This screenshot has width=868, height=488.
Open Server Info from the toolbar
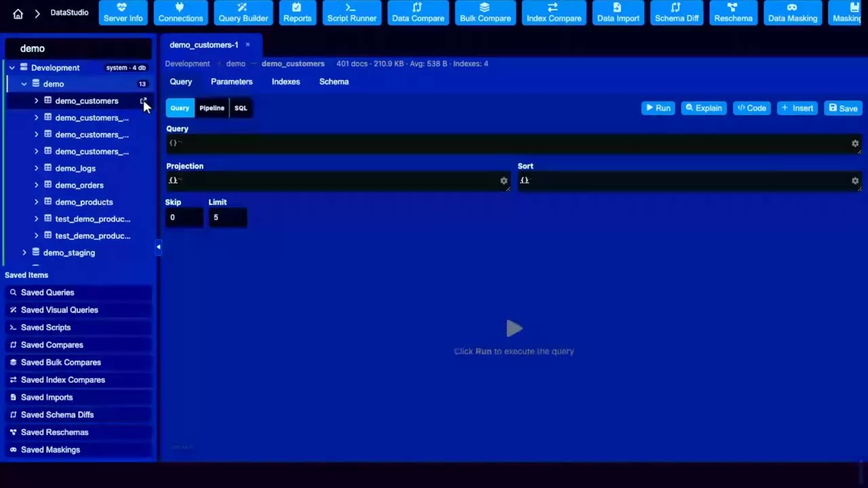tap(123, 13)
